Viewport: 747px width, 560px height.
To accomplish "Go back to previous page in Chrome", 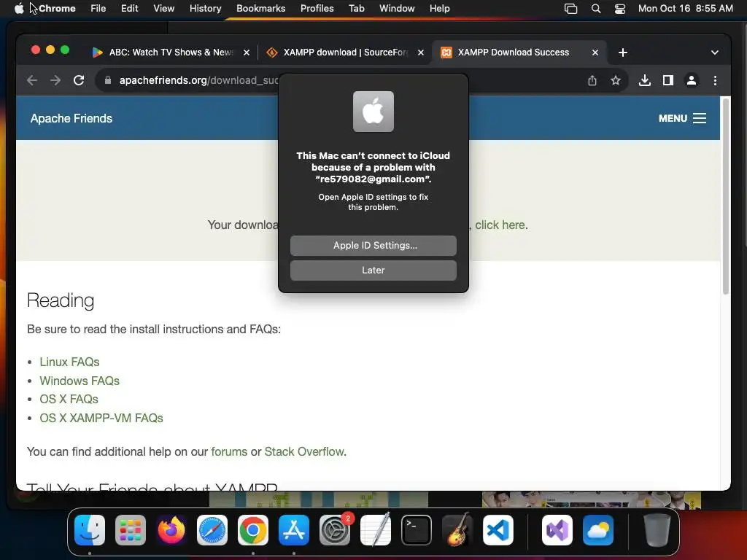I will coord(32,80).
